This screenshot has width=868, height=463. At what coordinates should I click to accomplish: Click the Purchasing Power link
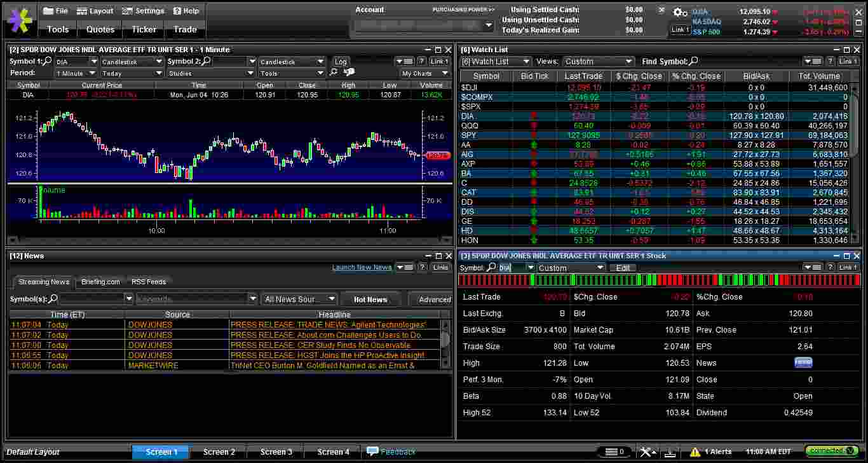pyautogui.click(x=463, y=10)
